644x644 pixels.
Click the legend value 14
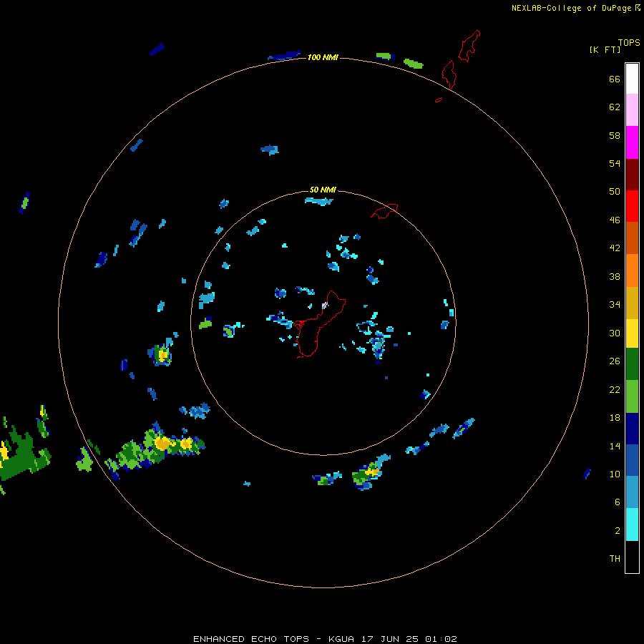pos(615,446)
